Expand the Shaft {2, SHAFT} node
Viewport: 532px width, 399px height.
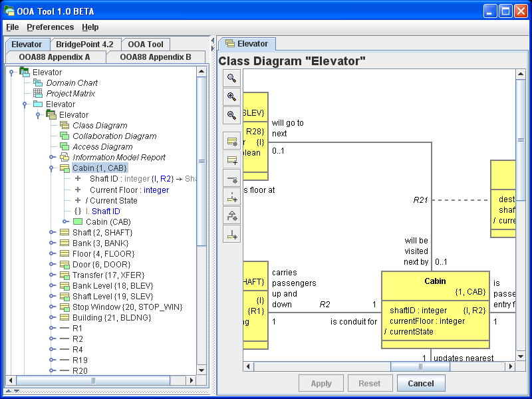pyautogui.click(x=52, y=232)
